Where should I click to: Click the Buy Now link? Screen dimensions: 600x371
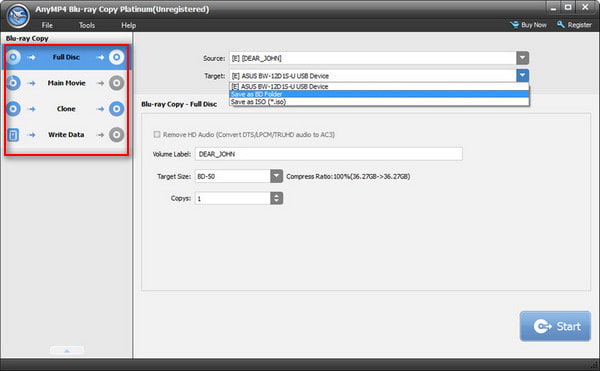pos(534,25)
